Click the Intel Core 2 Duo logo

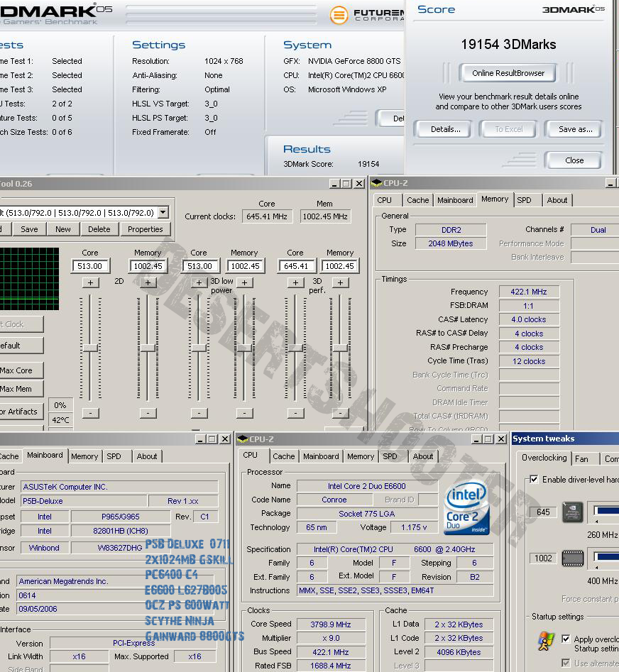click(466, 509)
